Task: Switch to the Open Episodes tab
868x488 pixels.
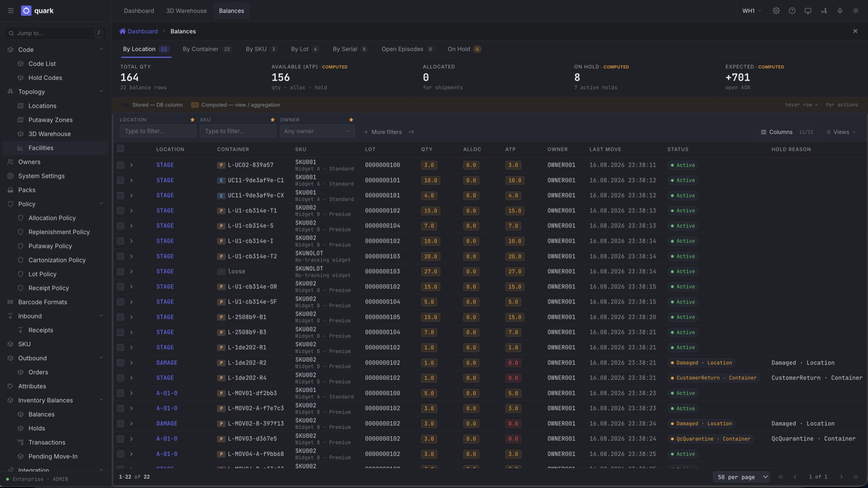Action: (407, 49)
